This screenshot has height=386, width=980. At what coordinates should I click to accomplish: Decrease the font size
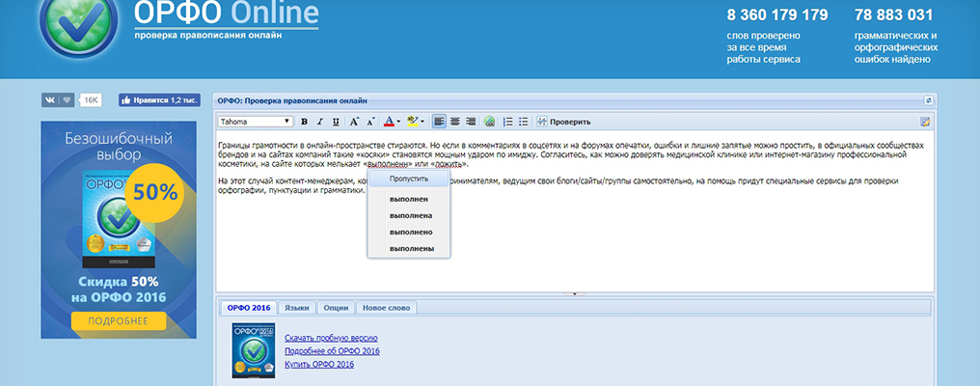(370, 122)
